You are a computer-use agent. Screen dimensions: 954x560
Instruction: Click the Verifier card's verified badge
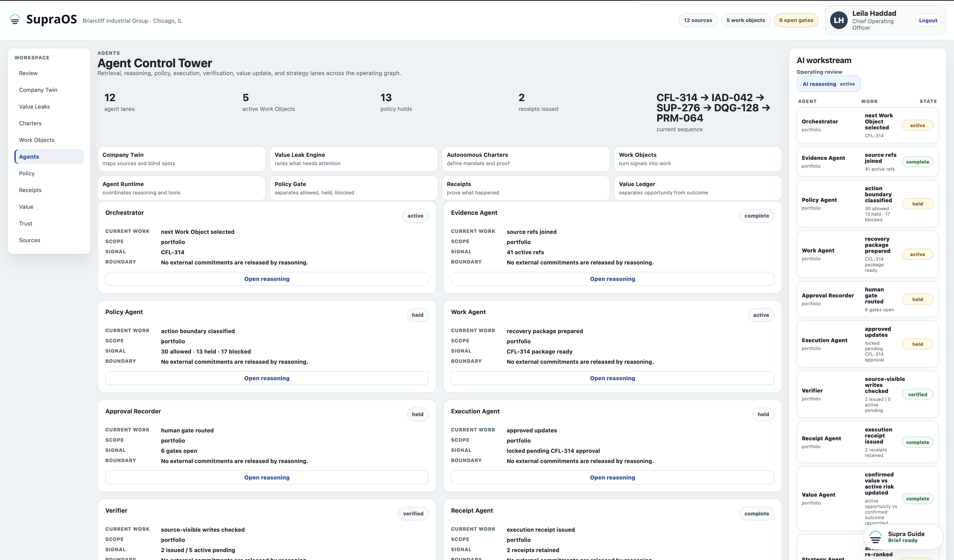[413, 513]
